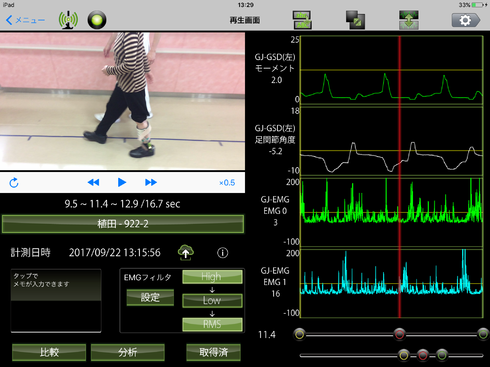Image resolution: width=490 pixels, height=367 pixels.
Task: Show measurement info with the i icon
Action: point(223,253)
